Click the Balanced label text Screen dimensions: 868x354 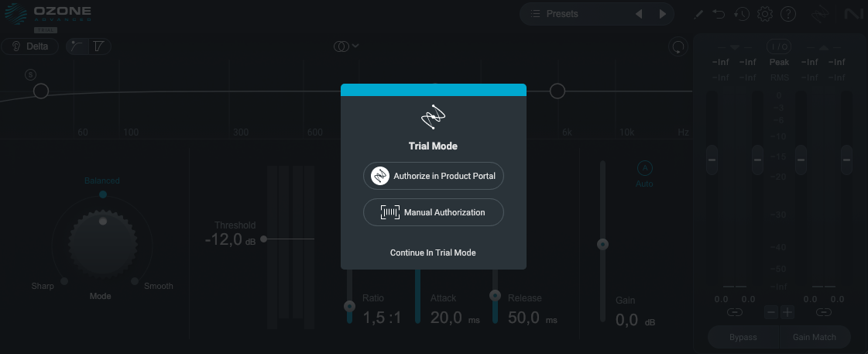coord(102,180)
